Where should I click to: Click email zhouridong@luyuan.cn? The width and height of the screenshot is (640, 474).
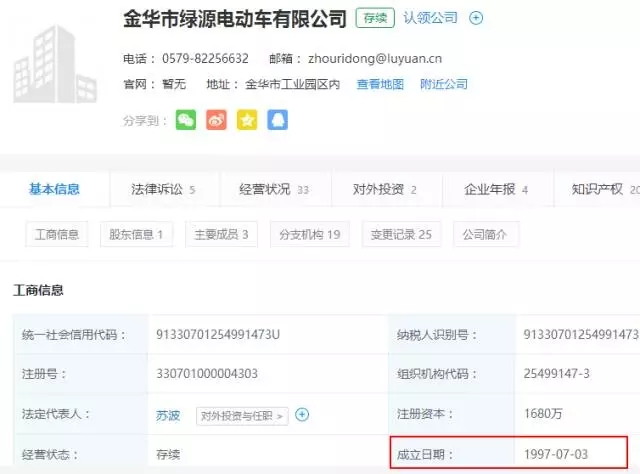tap(375, 59)
